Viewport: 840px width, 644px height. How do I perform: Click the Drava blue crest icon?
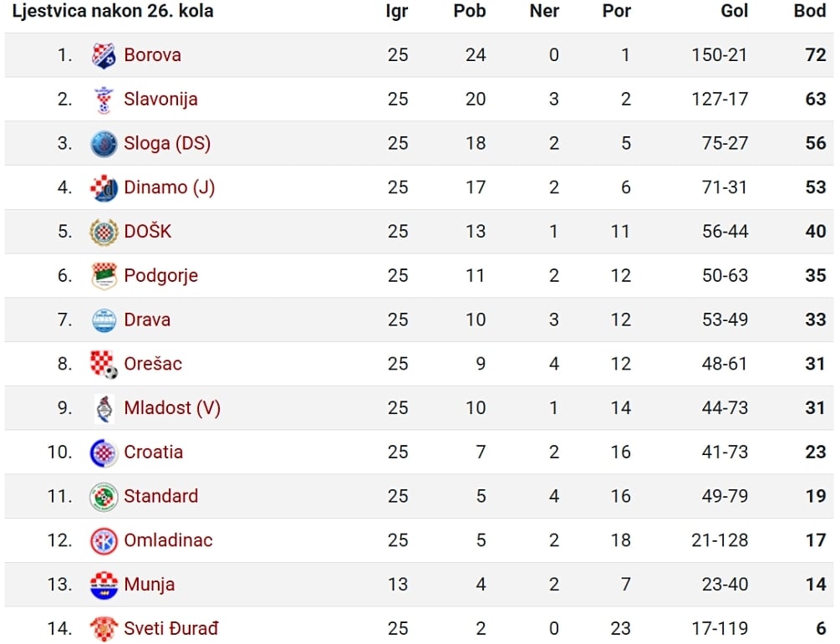[x=104, y=320]
